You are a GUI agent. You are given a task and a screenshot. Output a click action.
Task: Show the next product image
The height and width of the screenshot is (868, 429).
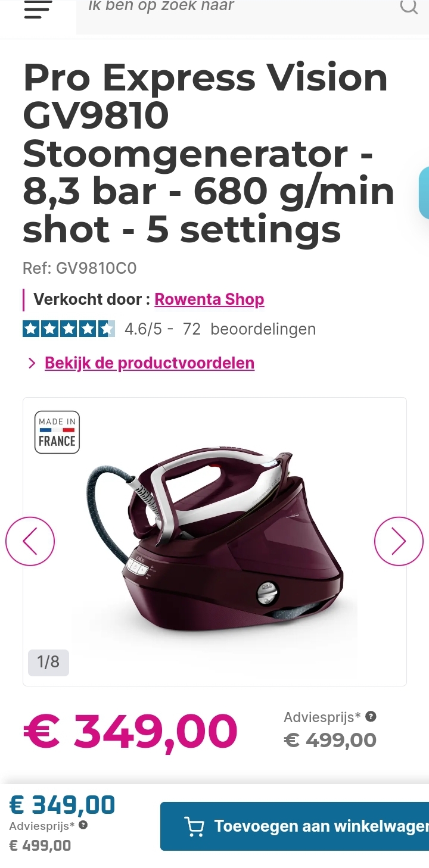399,541
